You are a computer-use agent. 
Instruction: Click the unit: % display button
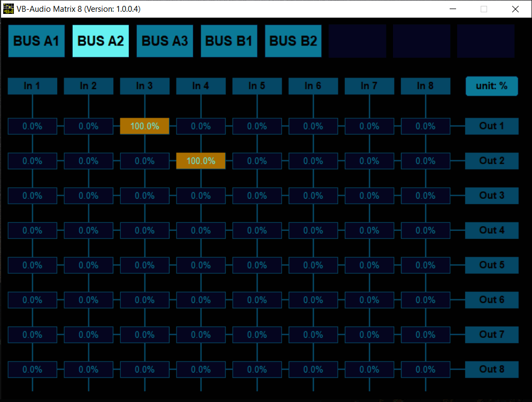(491, 86)
